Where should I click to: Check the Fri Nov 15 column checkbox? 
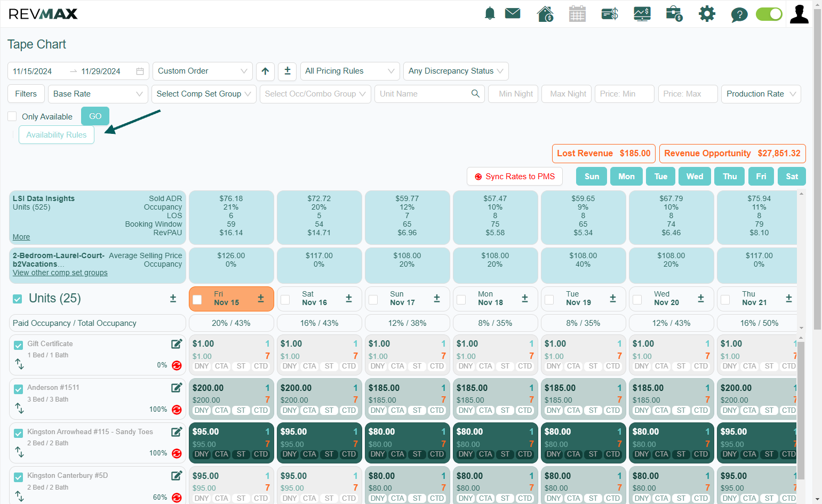coord(197,300)
